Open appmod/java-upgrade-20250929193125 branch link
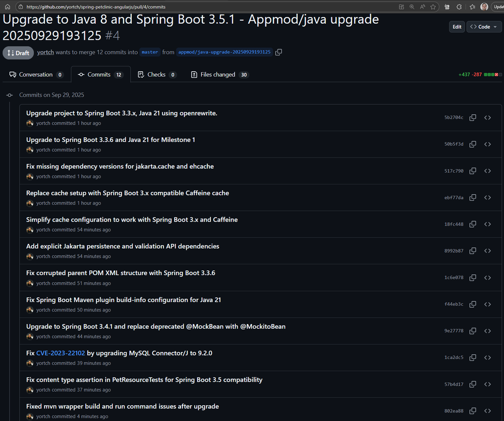 (x=225, y=52)
